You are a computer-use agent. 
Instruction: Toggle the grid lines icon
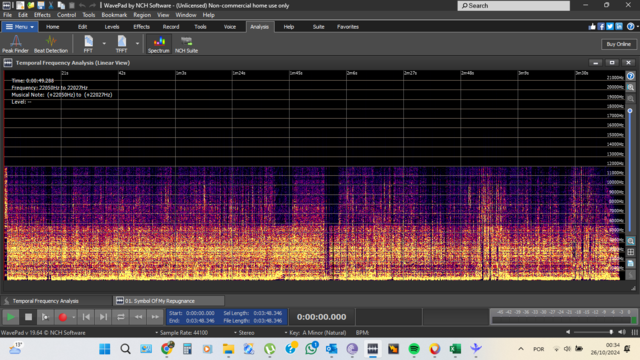click(x=631, y=252)
